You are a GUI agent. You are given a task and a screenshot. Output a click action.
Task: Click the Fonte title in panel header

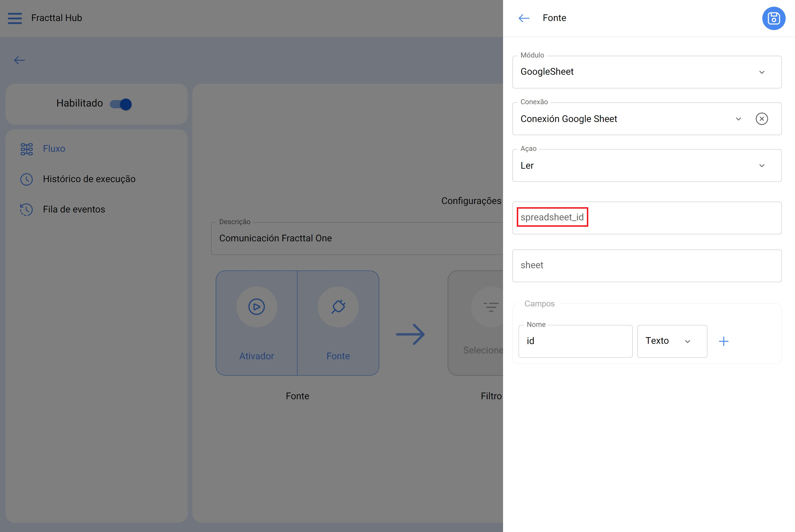(x=554, y=18)
